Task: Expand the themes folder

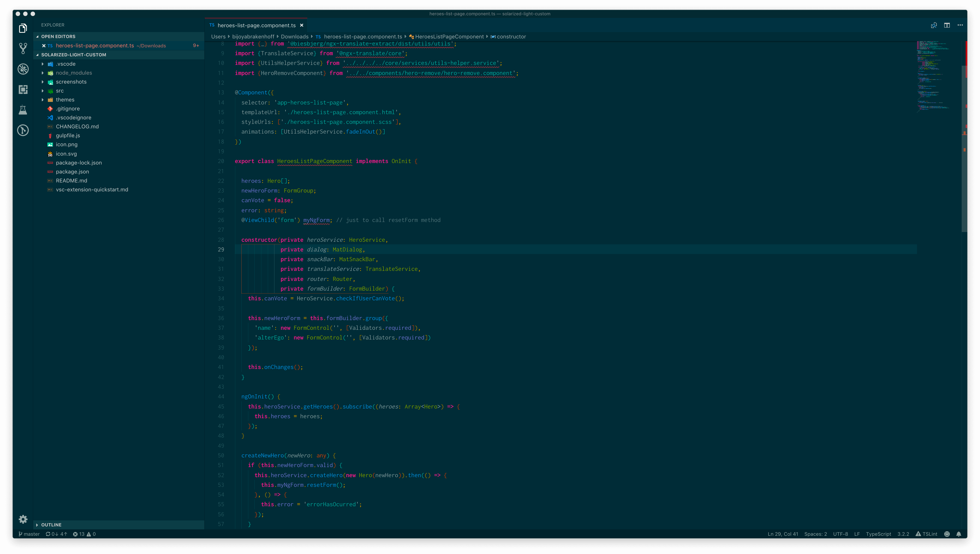Action: tap(65, 100)
